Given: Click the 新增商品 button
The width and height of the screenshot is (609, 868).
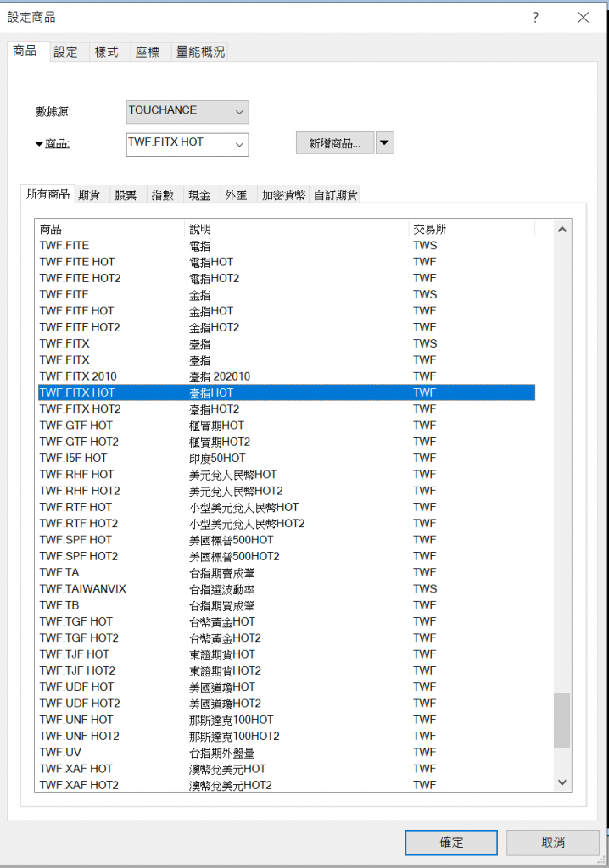Looking at the screenshot, I should (x=334, y=143).
